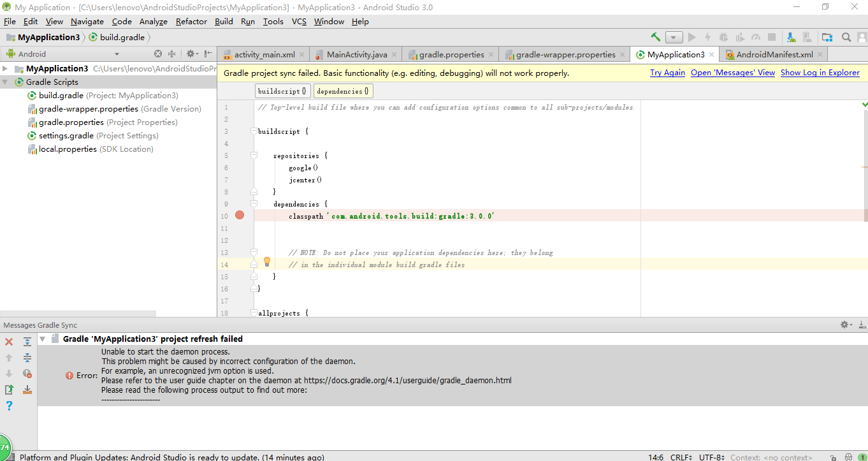Screen dimensions: 868x461
Task: Open the Project Structure icon
Action: (x=827, y=38)
